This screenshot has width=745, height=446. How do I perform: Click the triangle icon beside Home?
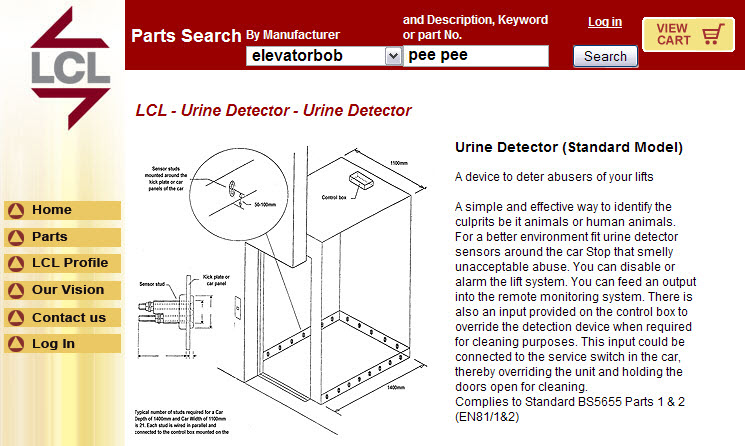(x=16, y=210)
